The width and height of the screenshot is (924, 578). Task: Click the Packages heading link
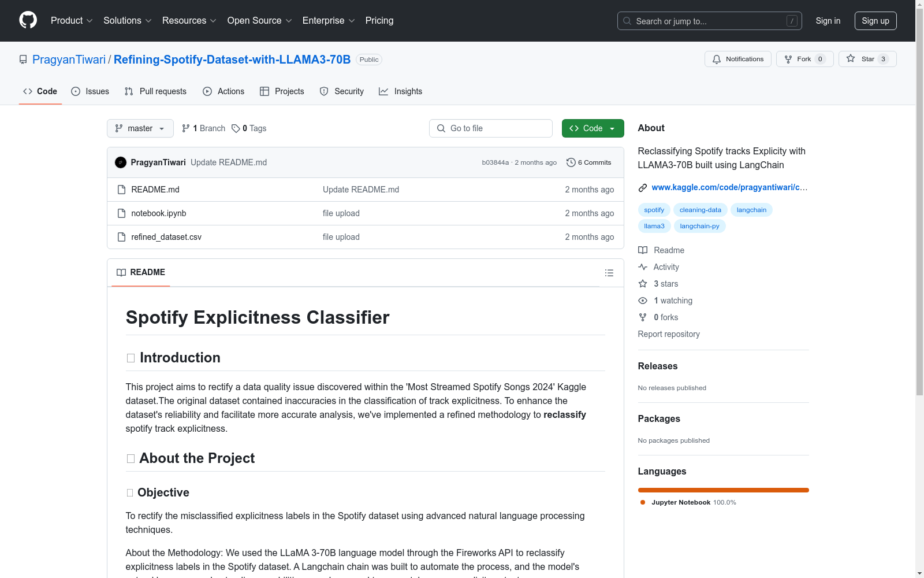pos(659,418)
